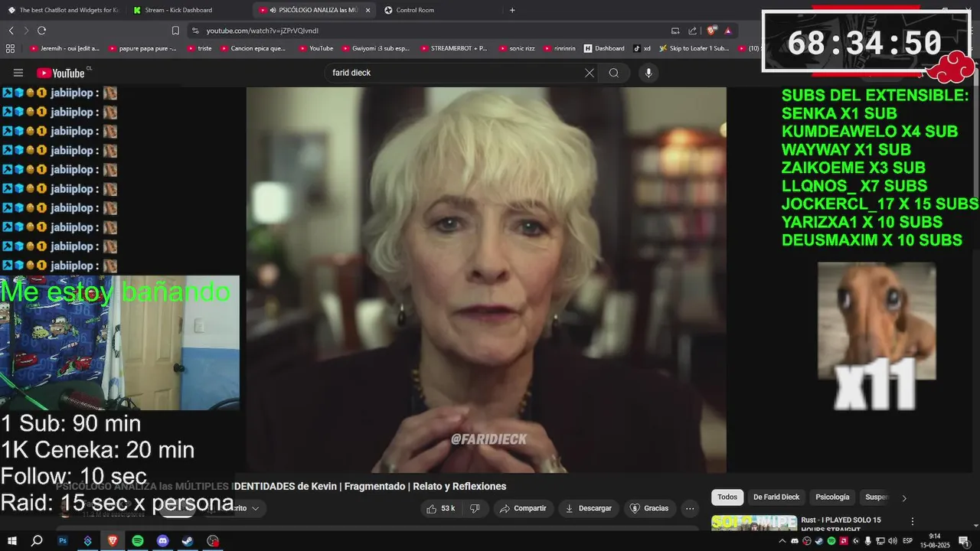Open more actions ellipsis under video
The height and width of the screenshot is (551, 980).
690,508
